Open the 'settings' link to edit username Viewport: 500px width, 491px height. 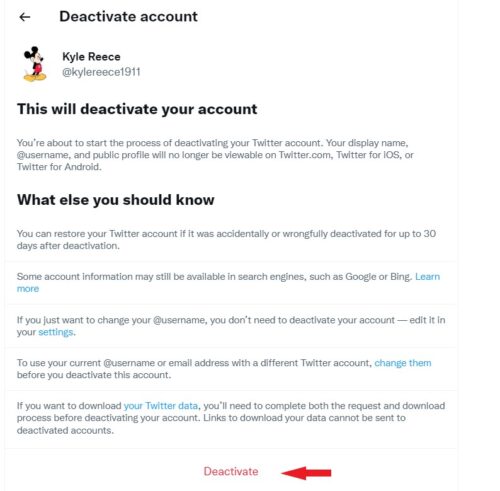coord(56,332)
